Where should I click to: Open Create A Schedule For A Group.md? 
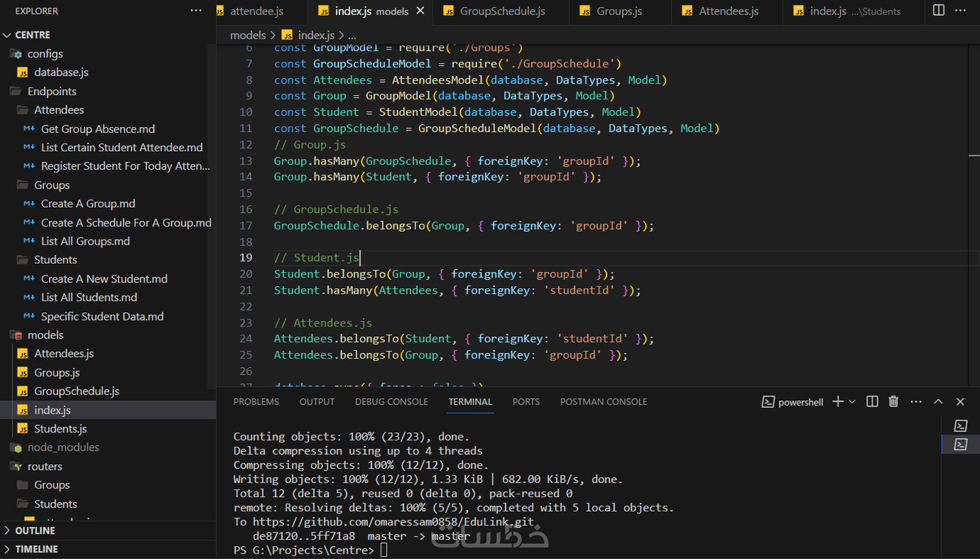[108, 222]
